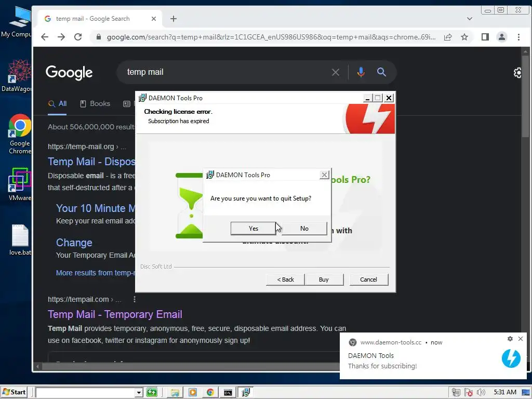This screenshot has height=399, width=532.
Task: Click 'https://temp-mail.org' result URL text
Action: tap(81, 147)
